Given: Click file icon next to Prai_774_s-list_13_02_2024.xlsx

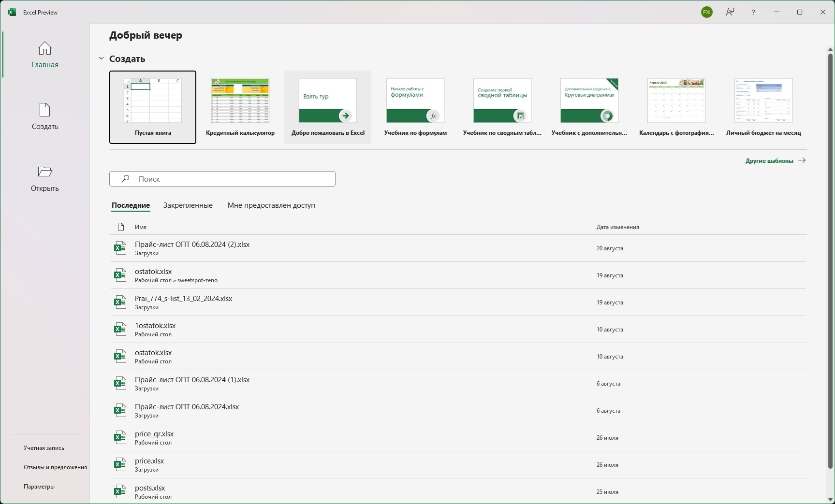Looking at the screenshot, I should click(120, 302).
